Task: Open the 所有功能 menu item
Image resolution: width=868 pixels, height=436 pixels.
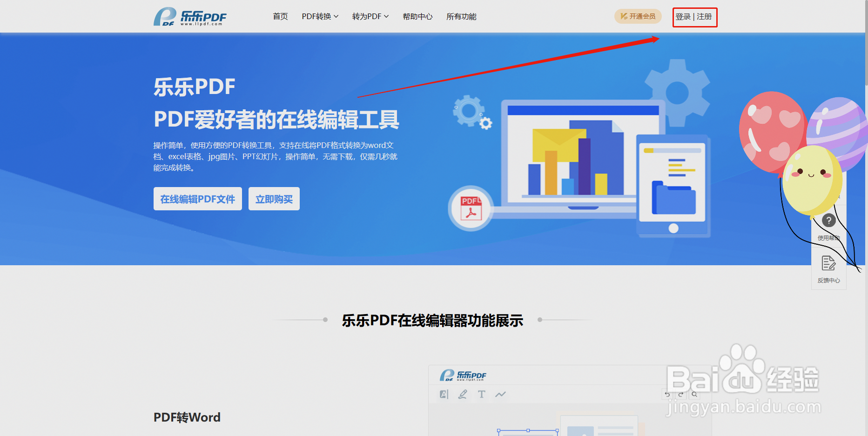Action: [461, 17]
